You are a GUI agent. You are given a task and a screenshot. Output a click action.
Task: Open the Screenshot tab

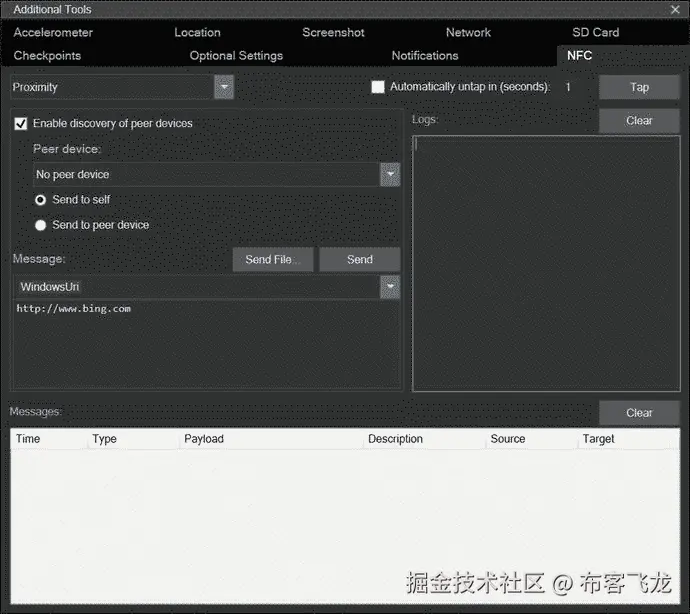pyautogui.click(x=333, y=33)
